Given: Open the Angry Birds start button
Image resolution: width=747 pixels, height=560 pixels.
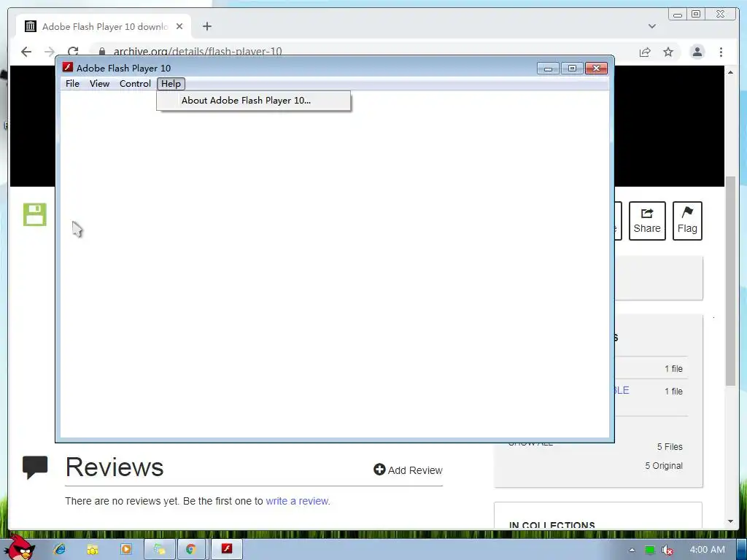Looking at the screenshot, I should (x=18, y=547).
